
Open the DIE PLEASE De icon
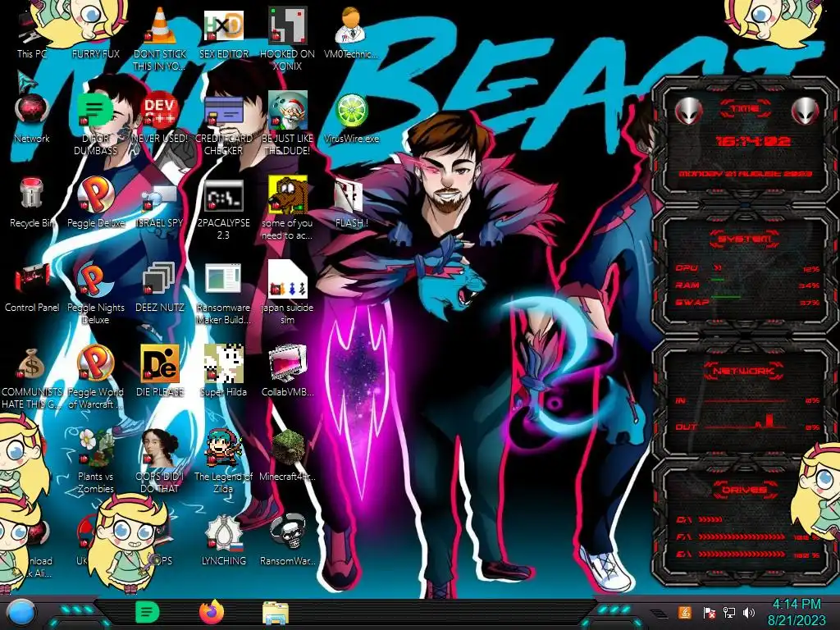(x=159, y=372)
